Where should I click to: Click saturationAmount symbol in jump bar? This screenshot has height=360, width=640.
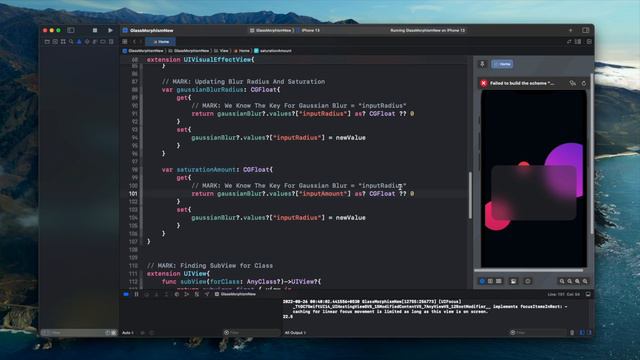pyautogui.click(x=273, y=51)
